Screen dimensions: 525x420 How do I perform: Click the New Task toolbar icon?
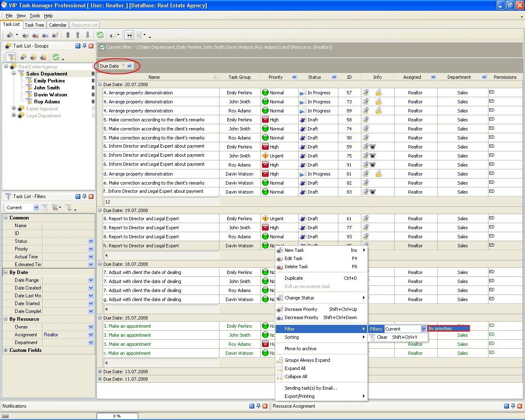[x=9, y=35]
